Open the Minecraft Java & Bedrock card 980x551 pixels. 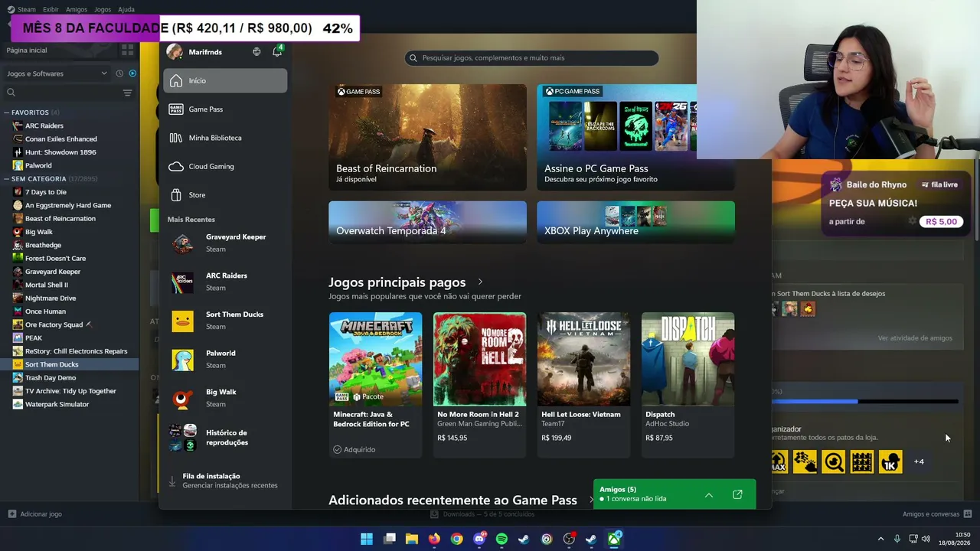coord(375,385)
